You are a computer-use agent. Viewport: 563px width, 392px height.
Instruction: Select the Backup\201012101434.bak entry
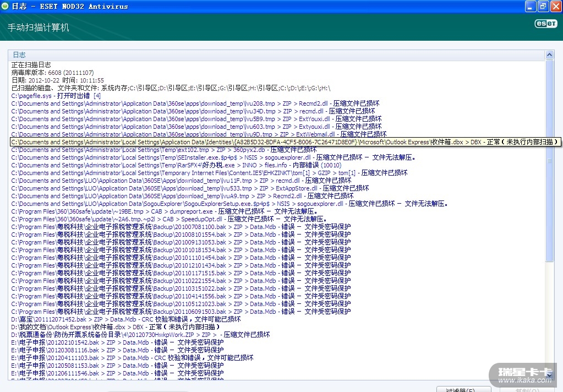click(x=181, y=265)
